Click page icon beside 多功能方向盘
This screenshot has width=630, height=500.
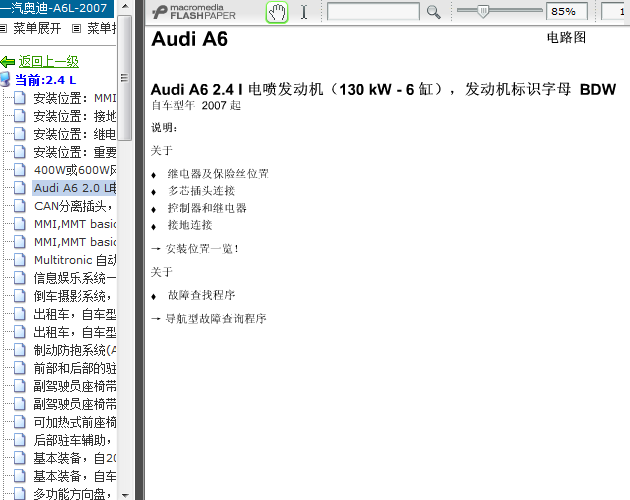click(19, 493)
